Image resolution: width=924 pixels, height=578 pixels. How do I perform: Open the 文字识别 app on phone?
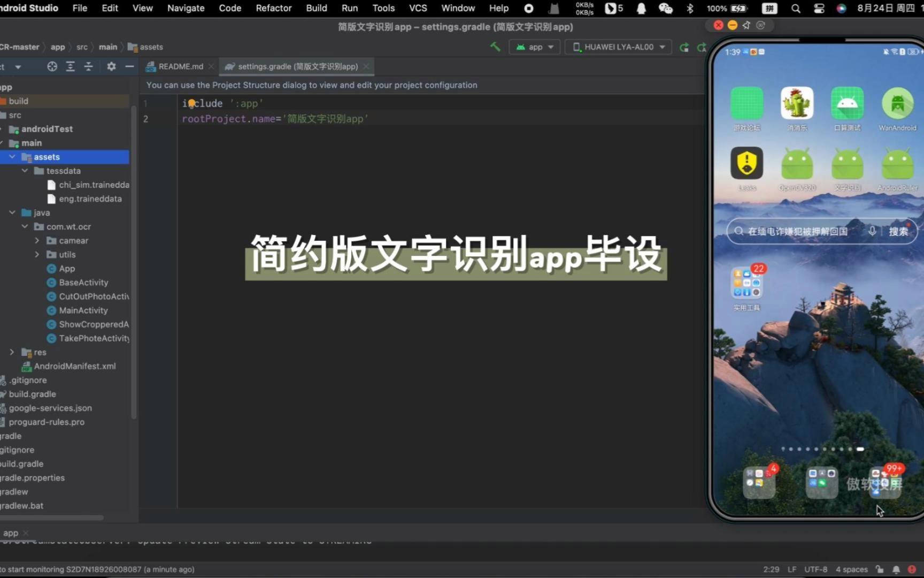(847, 163)
